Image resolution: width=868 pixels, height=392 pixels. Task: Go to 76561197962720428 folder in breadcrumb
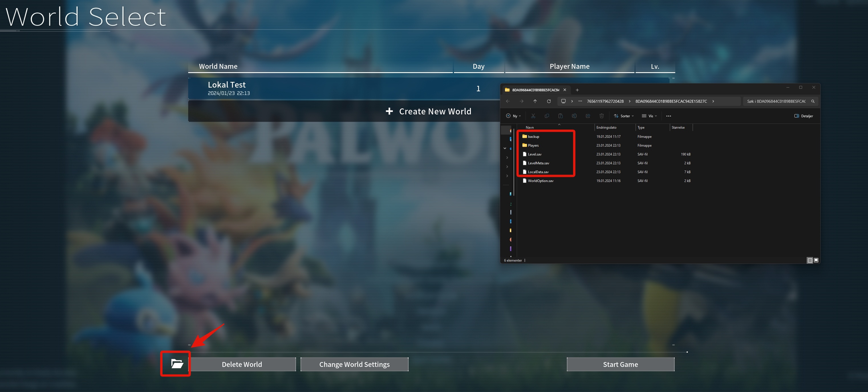pos(605,101)
